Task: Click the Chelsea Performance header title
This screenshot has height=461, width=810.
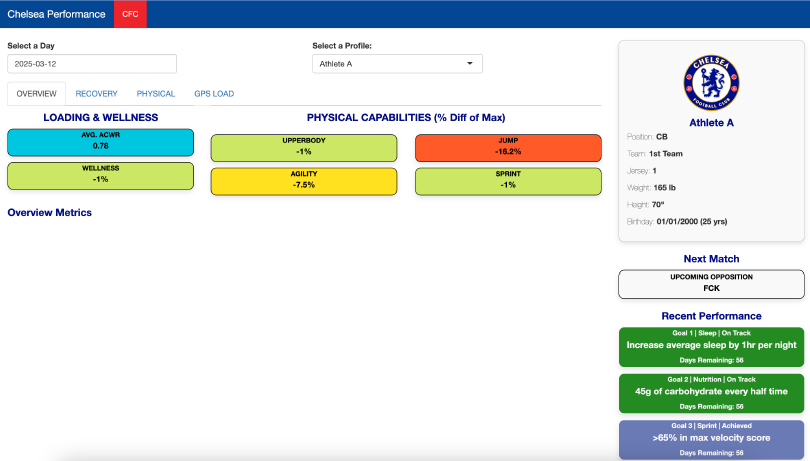Action: click(56, 14)
